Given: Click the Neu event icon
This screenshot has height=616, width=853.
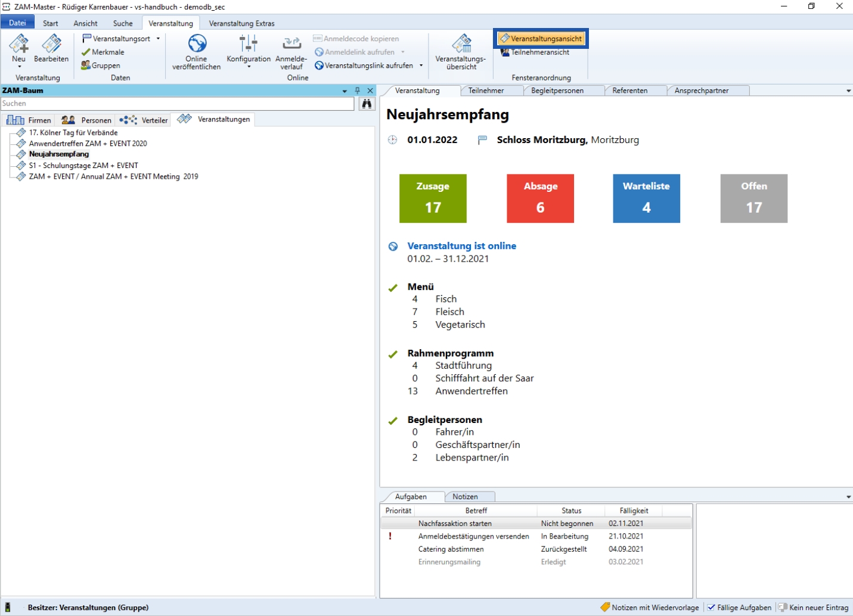Looking at the screenshot, I should pos(18,44).
